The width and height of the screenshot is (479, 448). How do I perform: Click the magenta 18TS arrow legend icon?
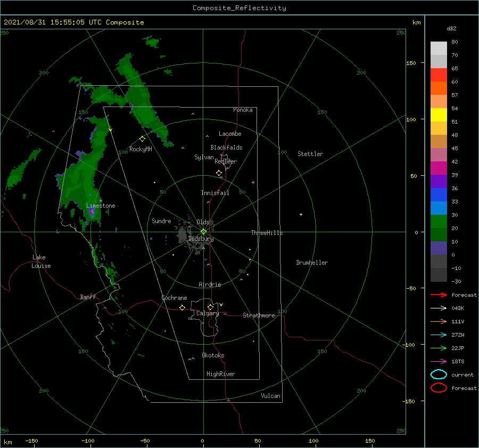[x=439, y=362]
